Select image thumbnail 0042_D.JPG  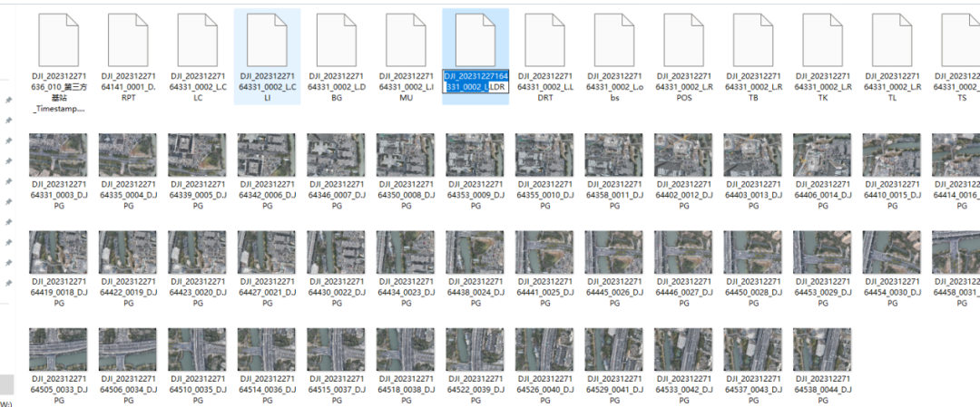(x=683, y=350)
